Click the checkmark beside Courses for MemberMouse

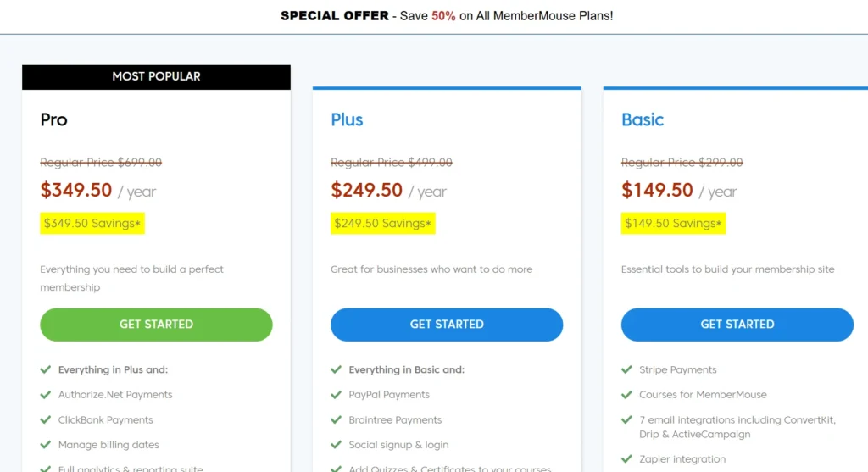[x=626, y=395]
